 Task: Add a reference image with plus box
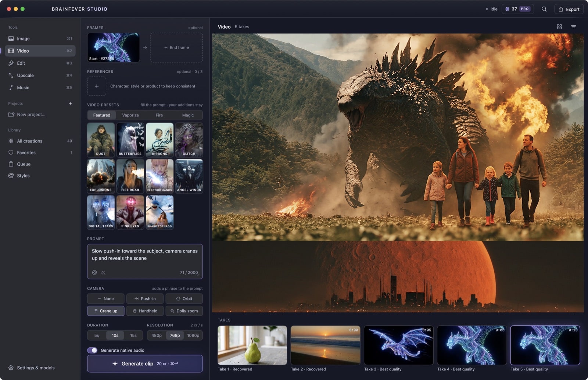pos(97,86)
